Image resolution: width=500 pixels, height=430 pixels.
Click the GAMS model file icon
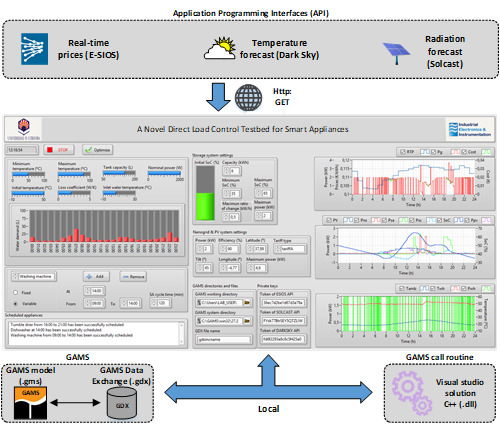[x=30, y=403]
